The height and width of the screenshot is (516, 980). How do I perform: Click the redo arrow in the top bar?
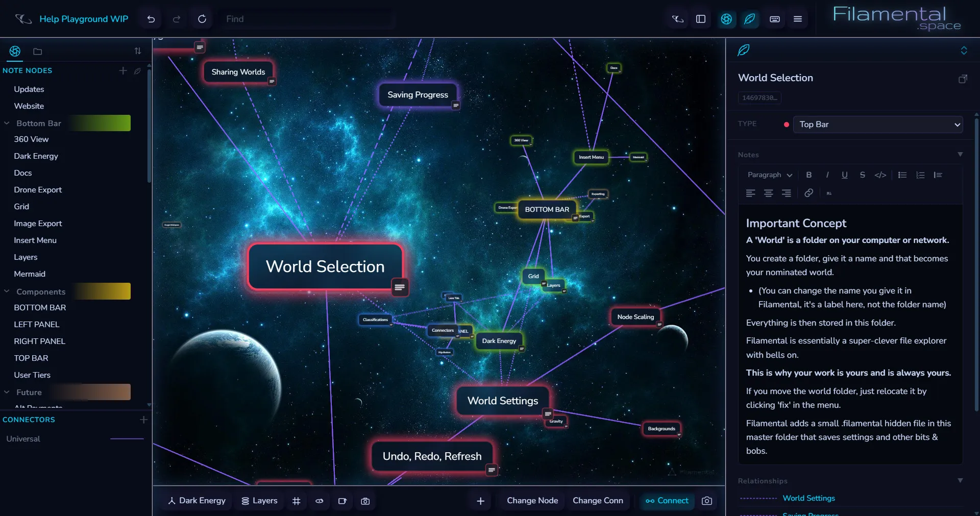click(177, 19)
